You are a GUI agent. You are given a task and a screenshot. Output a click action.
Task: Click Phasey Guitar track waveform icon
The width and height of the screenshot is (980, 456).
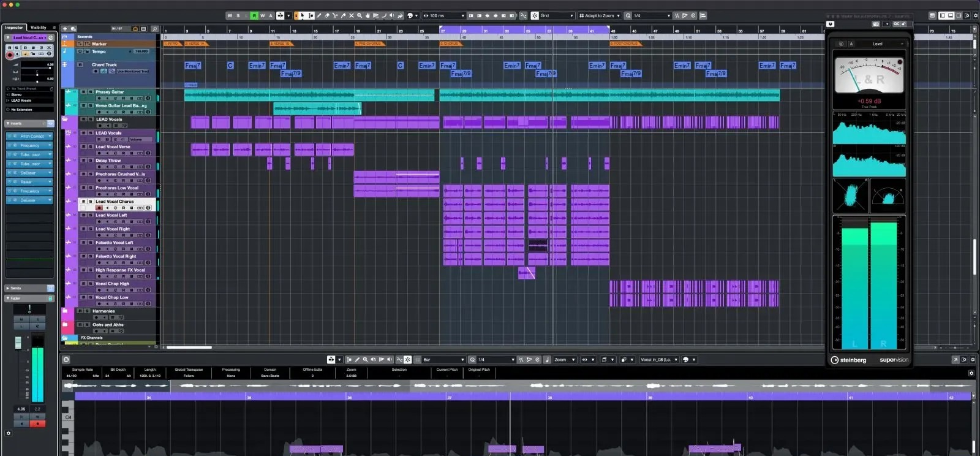tap(68, 91)
